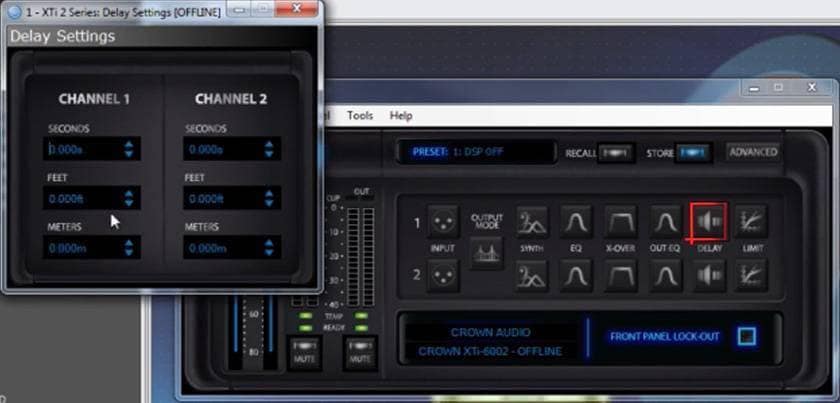Open channel 1 EQ icon
This screenshot has width=840, height=403.
577,222
